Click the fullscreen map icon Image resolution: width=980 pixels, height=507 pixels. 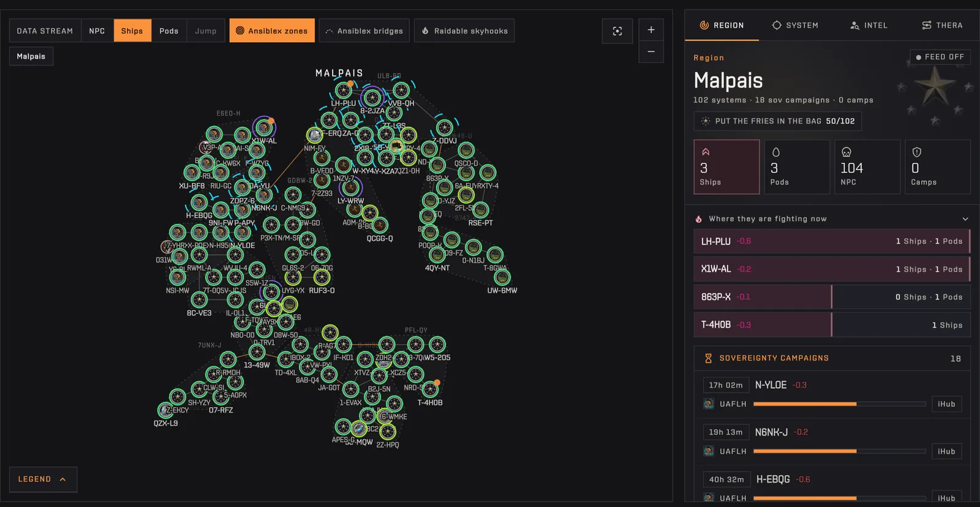click(617, 31)
